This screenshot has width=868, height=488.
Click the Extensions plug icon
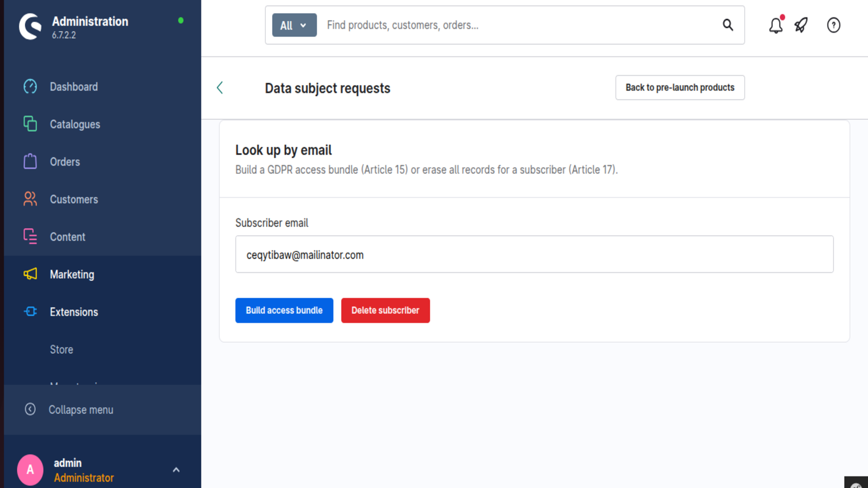click(x=30, y=311)
